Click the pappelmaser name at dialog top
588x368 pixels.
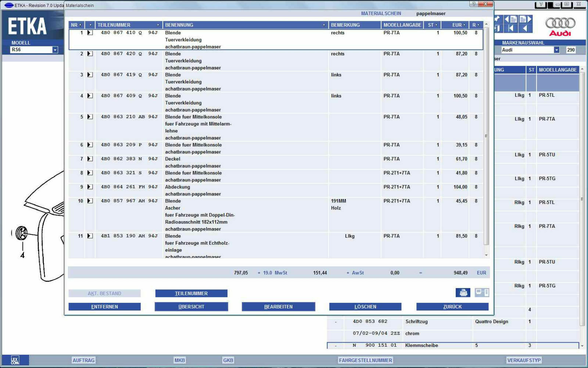(431, 14)
